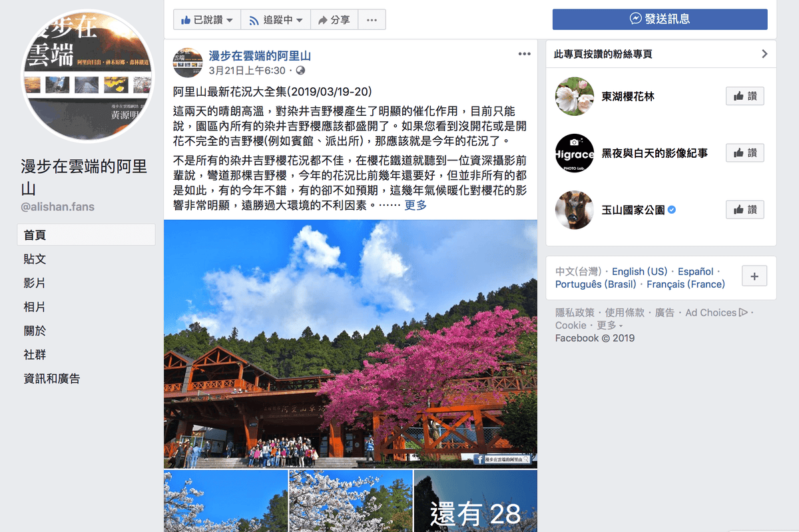Viewport: 799px width, 532px height.
Task: Click the globe public privacy icon
Action: coord(300,71)
